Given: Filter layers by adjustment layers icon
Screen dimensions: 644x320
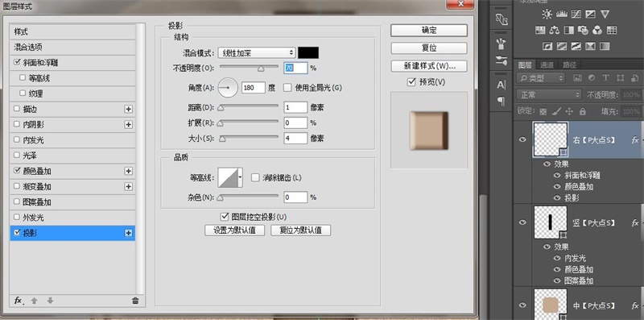Looking at the screenshot, I should point(592,77).
